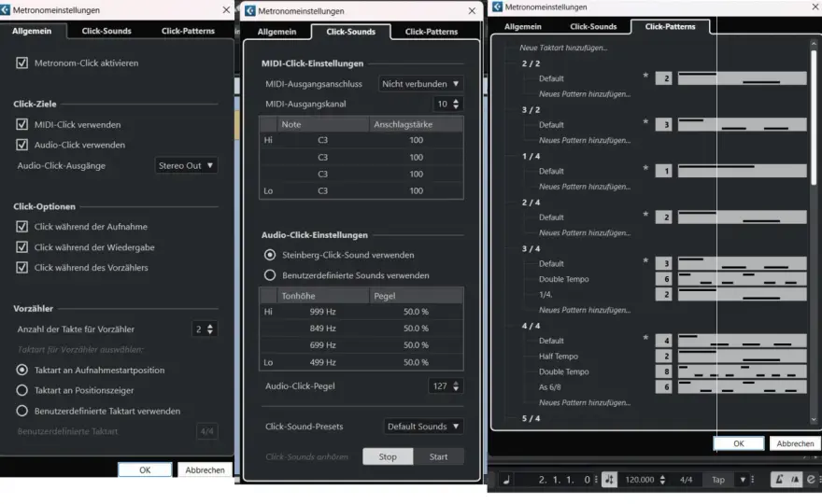Click the Cubase logo in the middle window title bar
This screenshot has height=504, width=822.
[250, 11]
